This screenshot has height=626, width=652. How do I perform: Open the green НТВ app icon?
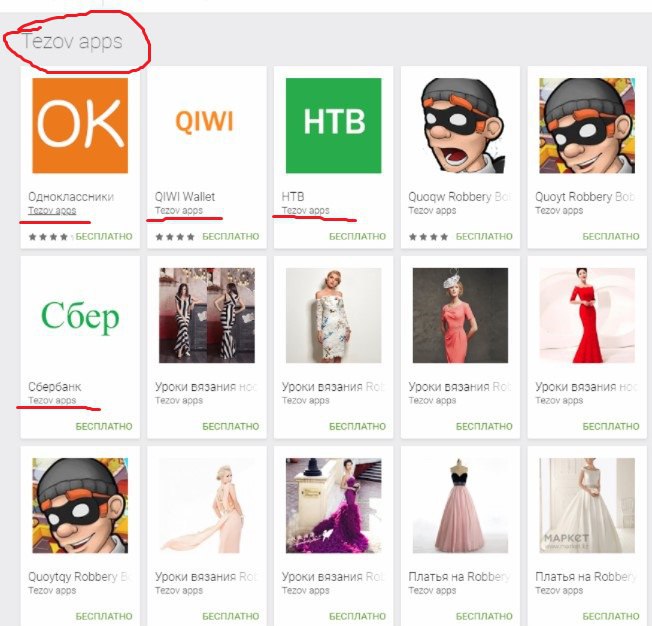[333, 126]
